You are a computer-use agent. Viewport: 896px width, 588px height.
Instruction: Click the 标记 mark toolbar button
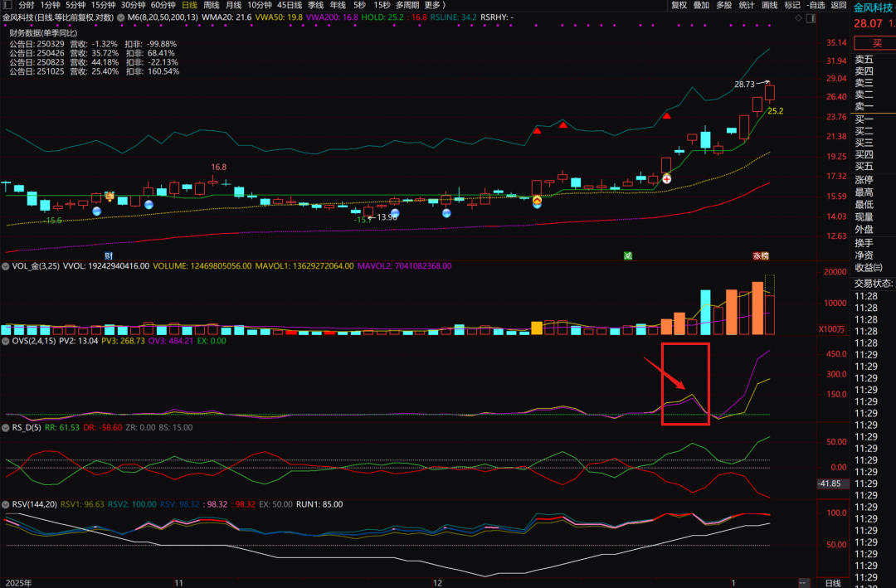(x=792, y=5)
